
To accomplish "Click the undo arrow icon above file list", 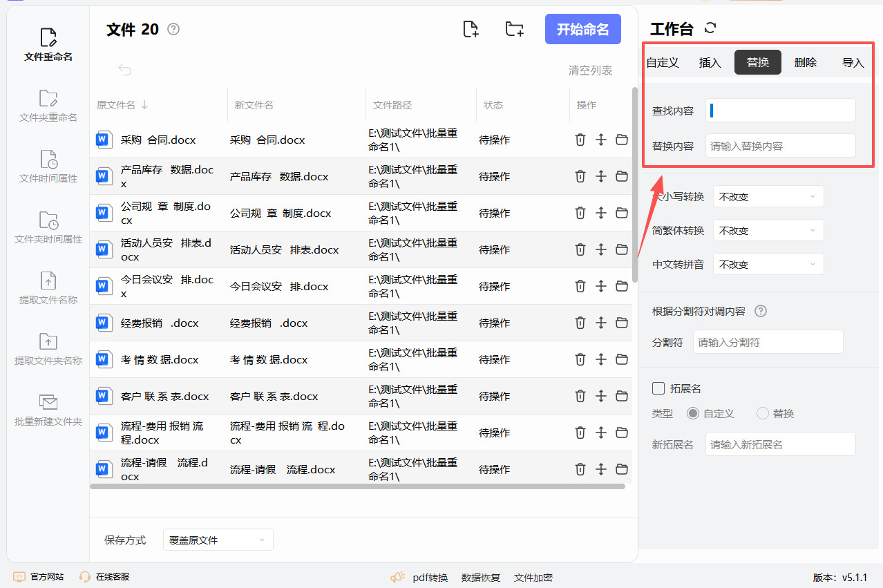I will click(x=125, y=70).
